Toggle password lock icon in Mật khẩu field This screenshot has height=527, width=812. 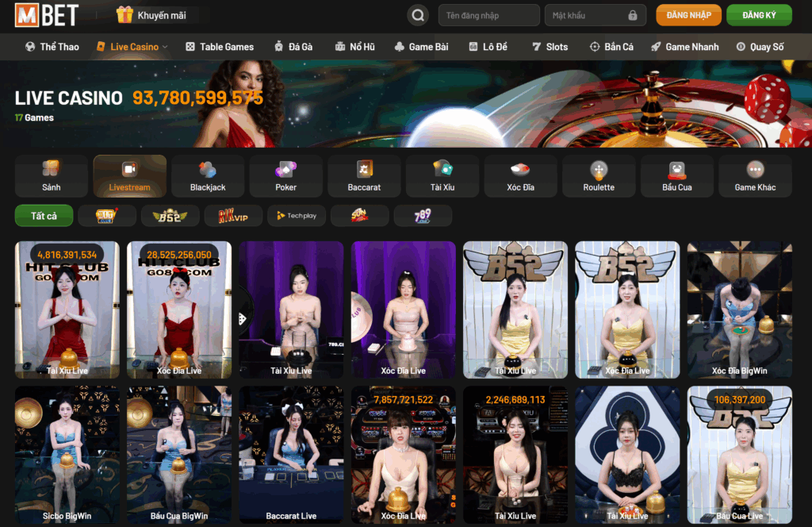(x=632, y=15)
